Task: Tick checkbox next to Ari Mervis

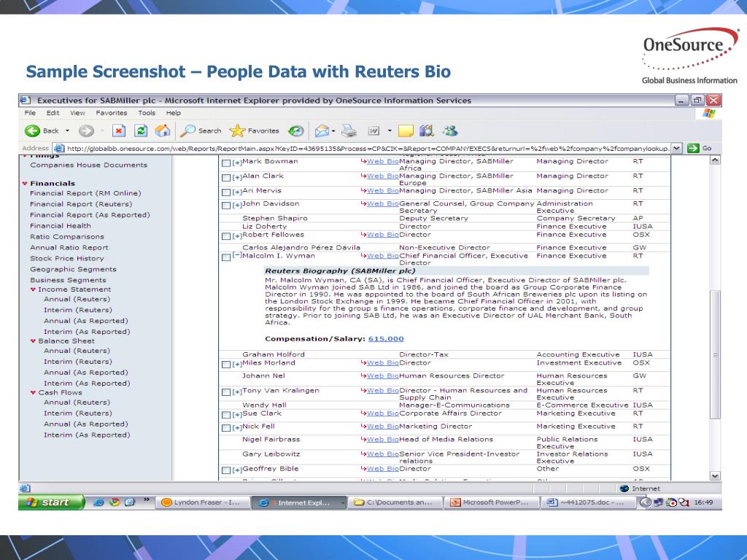Action: pos(226,192)
